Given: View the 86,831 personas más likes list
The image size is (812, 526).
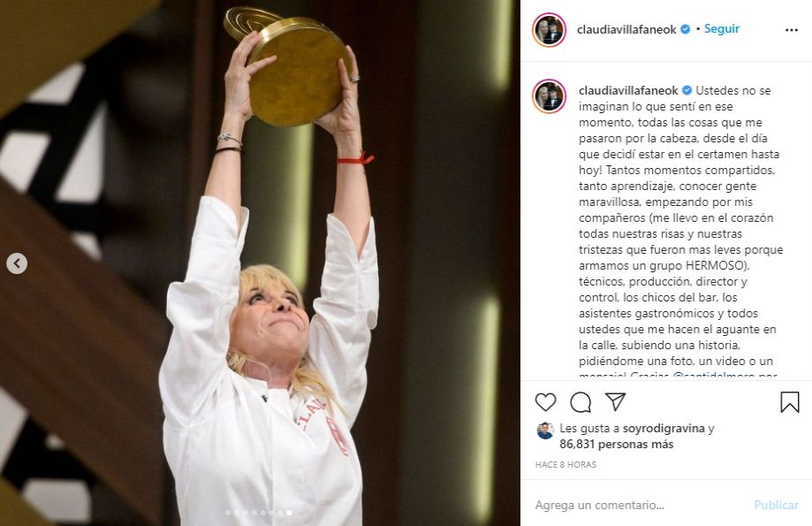Looking at the screenshot, I should click(616, 444).
